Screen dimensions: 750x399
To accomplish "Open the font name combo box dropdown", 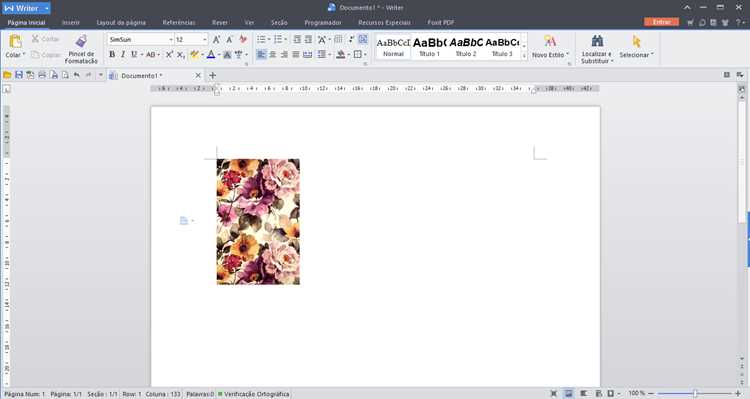I will click(171, 39).
